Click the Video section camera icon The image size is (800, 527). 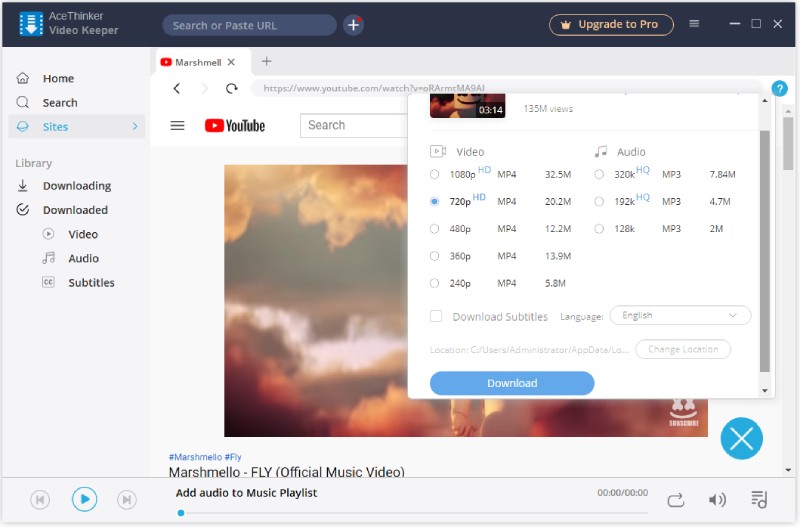438,151
